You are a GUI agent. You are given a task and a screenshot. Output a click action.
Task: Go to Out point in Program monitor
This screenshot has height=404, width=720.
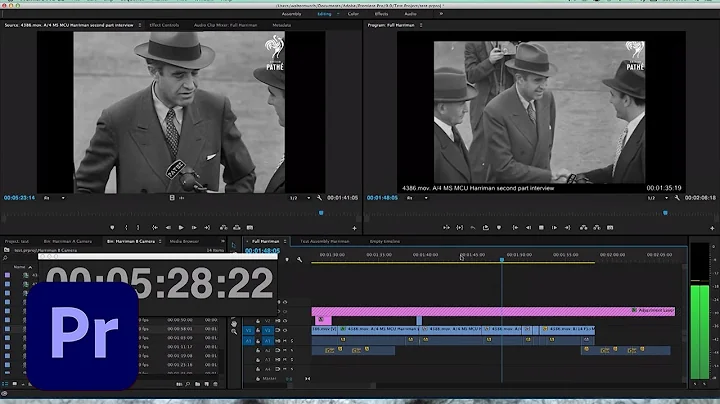[568, 228]
